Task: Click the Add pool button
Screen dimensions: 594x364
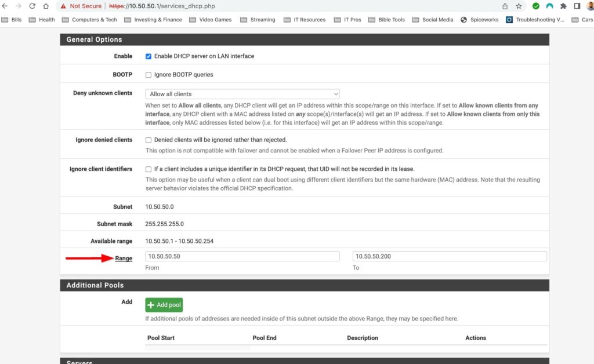Action: click(x=164, y=305)
